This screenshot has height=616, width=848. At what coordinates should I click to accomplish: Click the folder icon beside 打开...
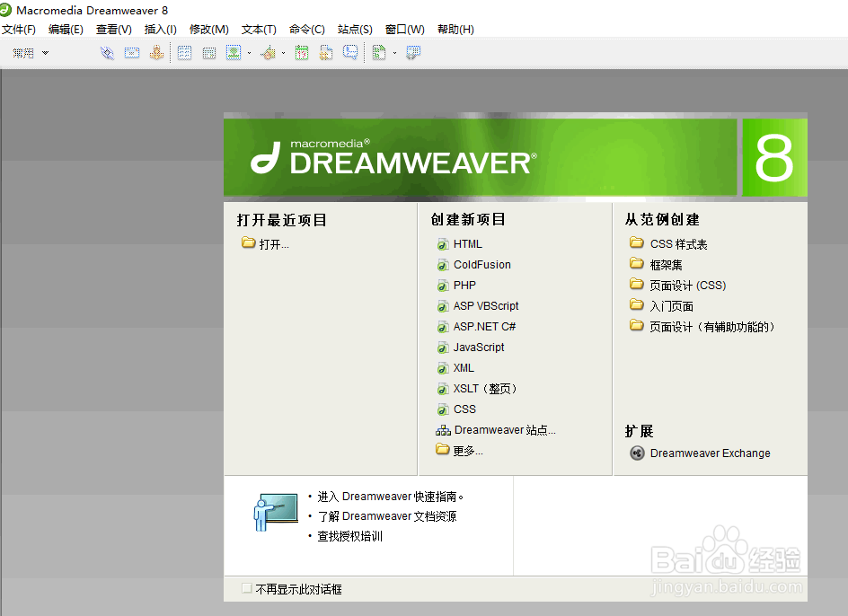click(248, 242)
